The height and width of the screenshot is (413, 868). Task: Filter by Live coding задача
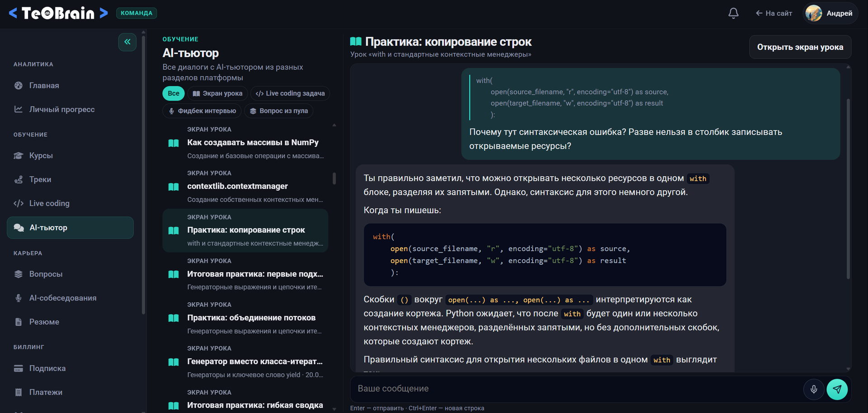[290, 94]
